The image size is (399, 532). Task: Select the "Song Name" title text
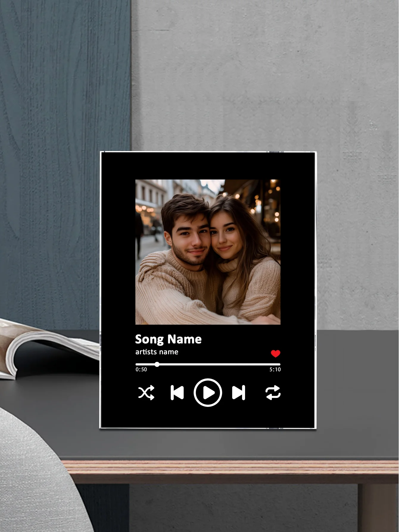point(168,339)
